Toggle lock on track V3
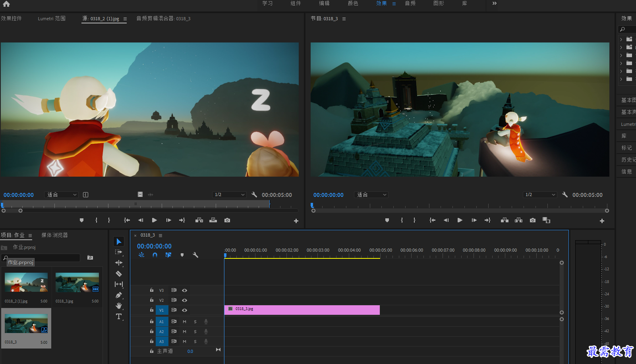Viewport: 636px width, 364px height. [151, 290]
